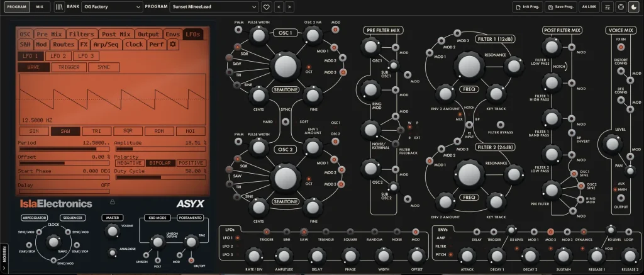The width and height of the screenshot is (644, 275).
Task: Click the Start Phase value bar on LCD
Action: coord(64,177)
